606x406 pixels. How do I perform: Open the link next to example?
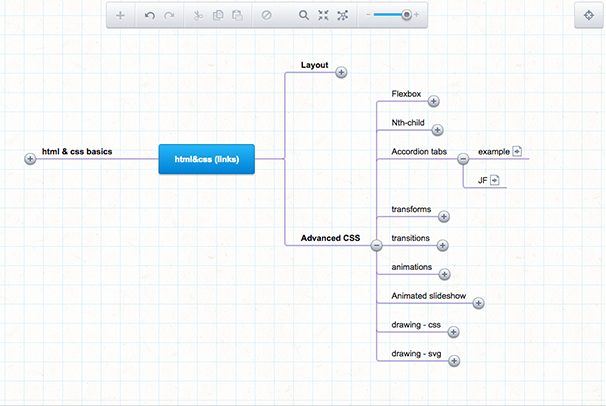(x=518, y=151)
